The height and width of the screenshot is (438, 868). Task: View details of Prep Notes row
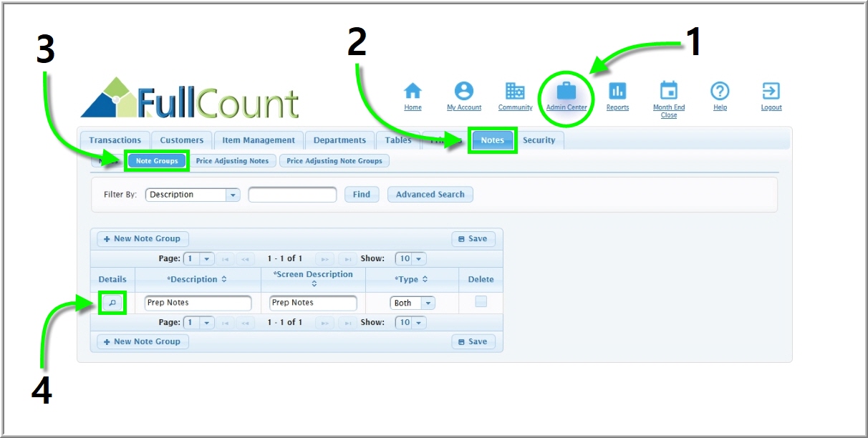(x=112, y=303)
